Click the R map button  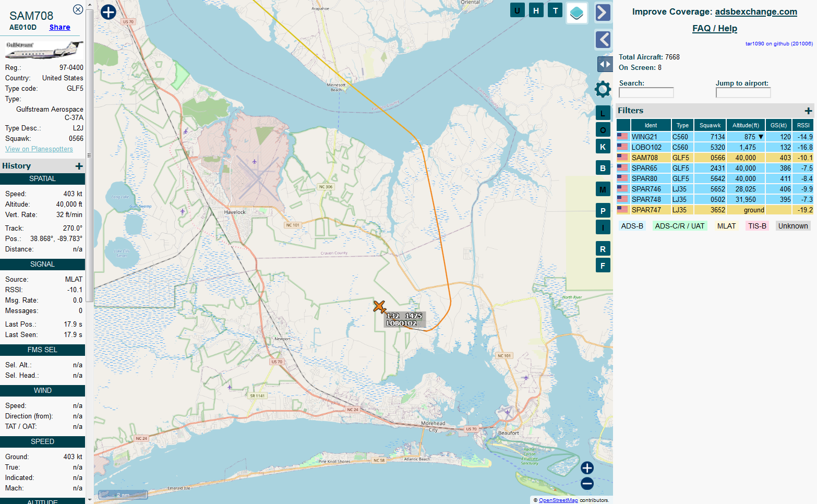click(603, 249)
